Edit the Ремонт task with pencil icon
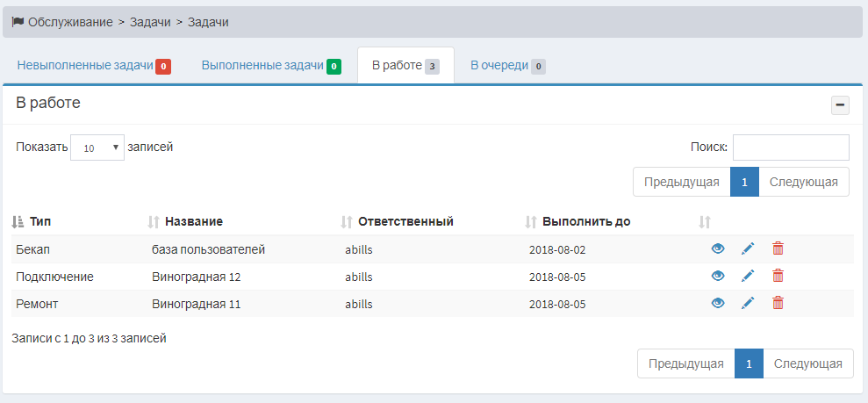The image size is (868, 403). [748, 303]
